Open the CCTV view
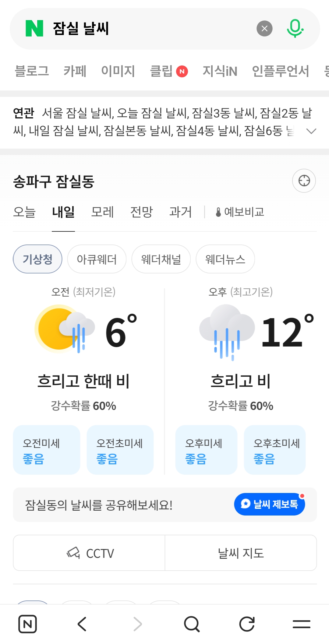 (x=89, y=553)
